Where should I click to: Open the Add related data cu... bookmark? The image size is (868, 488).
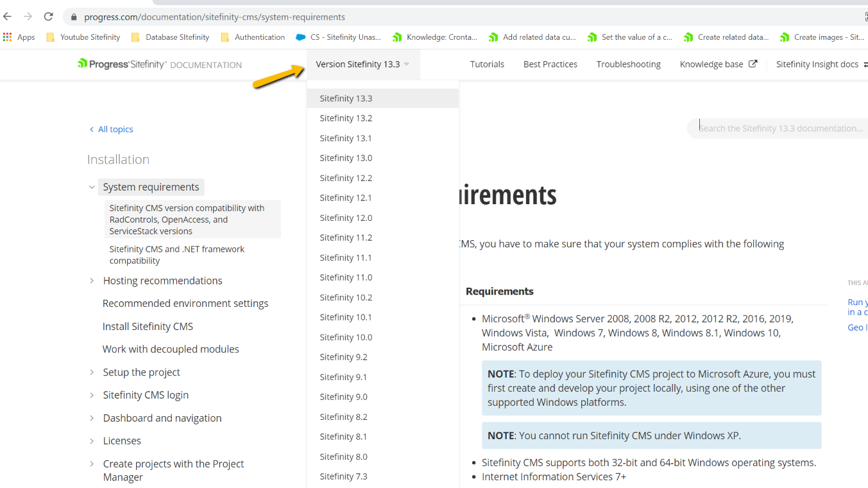[532, 37]
